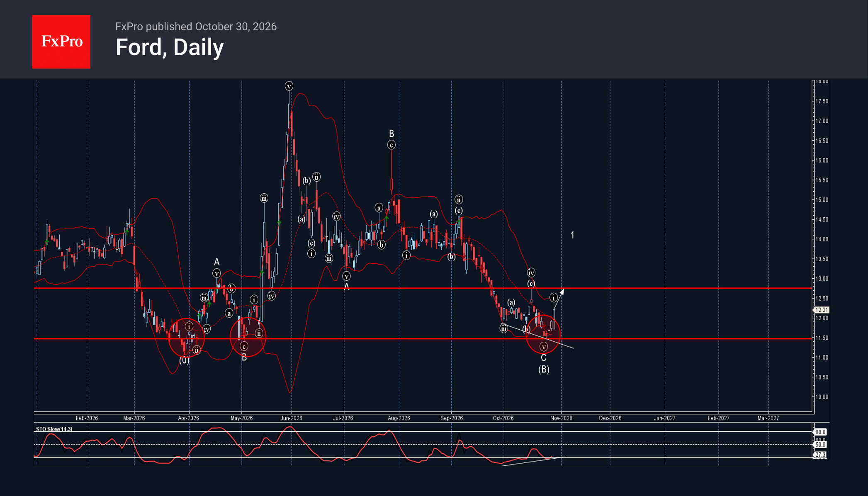The image size is (868, 496).
Task: Click the 15.00 price axis label
Action: click(x=822, y=200)
